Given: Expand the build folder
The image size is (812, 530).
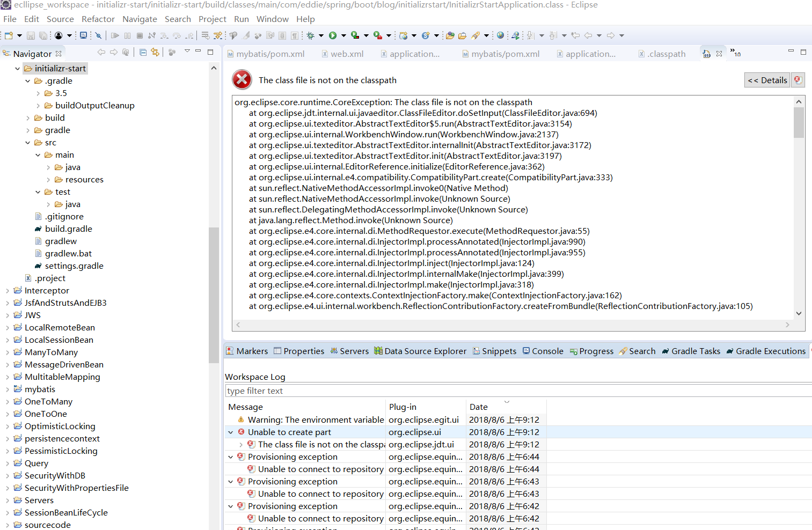Looking at the screenshot, I should pos(28,118).
